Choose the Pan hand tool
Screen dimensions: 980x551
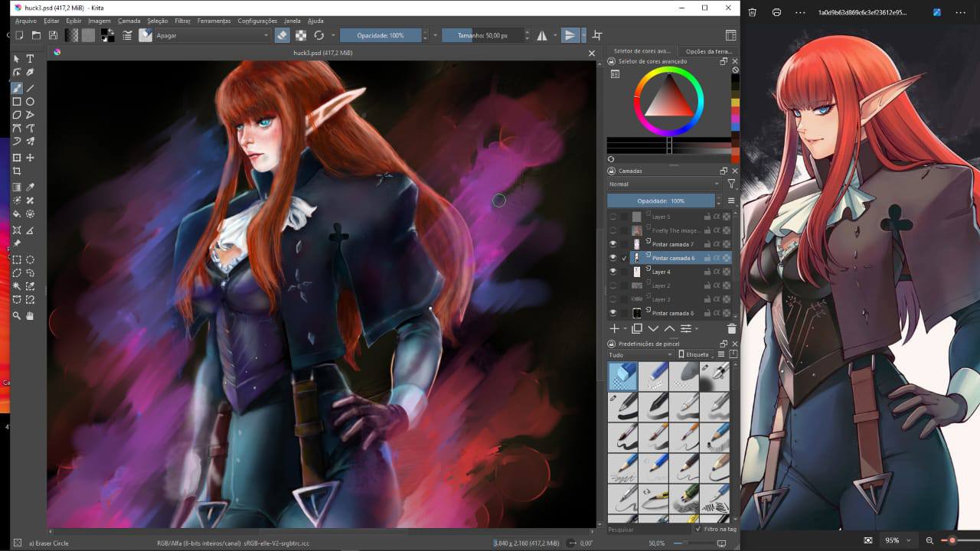(31, 315)
